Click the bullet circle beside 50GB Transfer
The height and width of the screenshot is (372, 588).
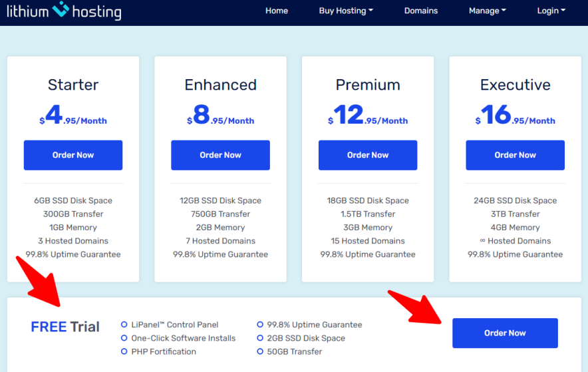(260, 351)
